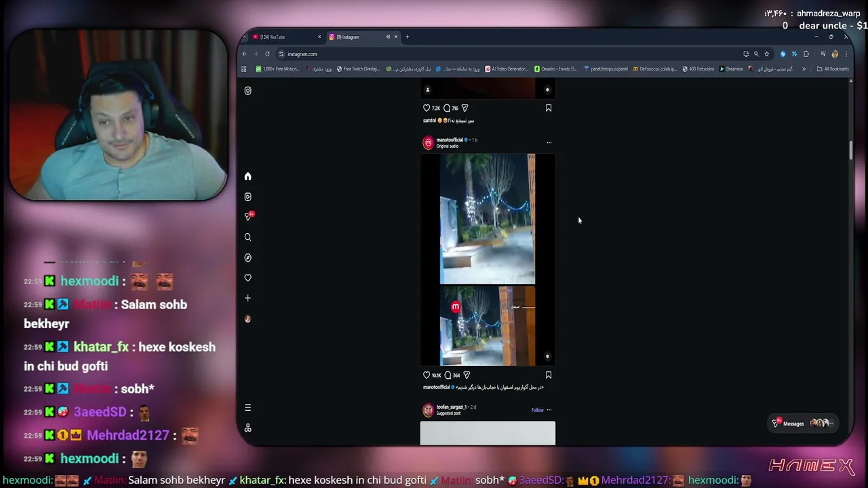This screenshot has width=868, height=488.
Task: Open comments on the manotoofficial post
Action: 448,375
